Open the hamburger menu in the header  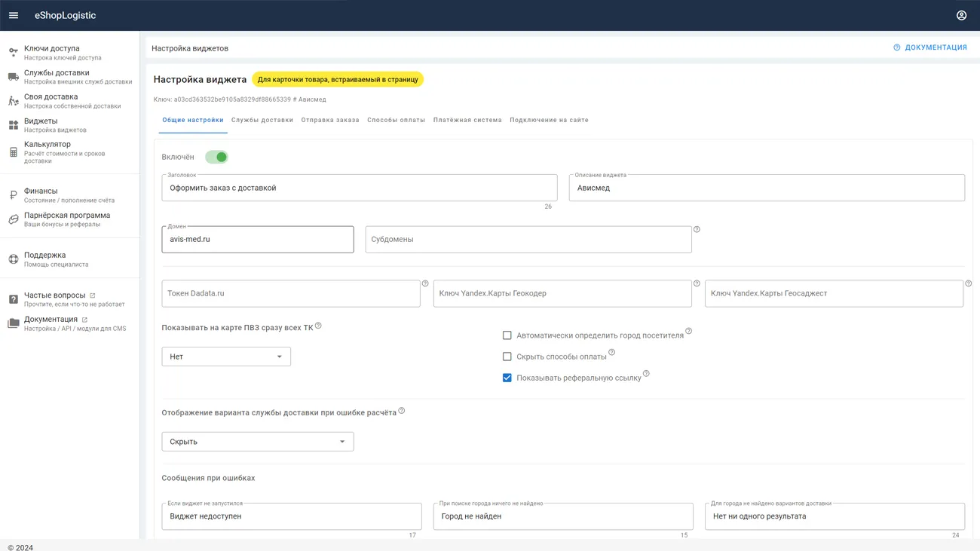pos(14,15)
